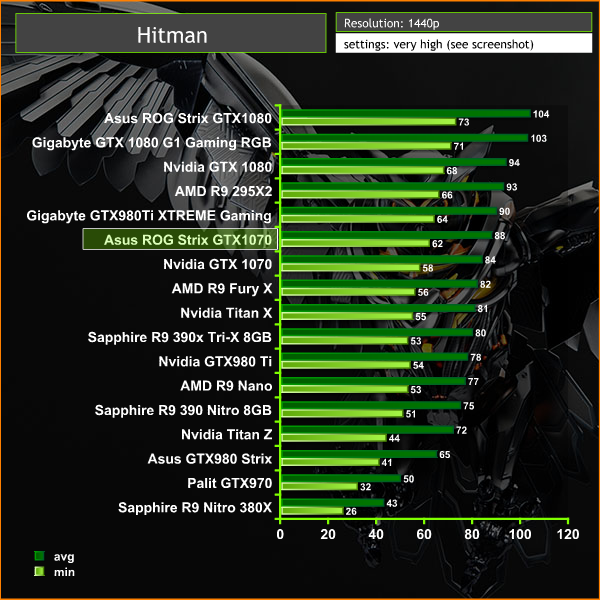Screen dimensions: 600x600
Task: Click the x-axis tick label 120
Action: tap(568, 534)
